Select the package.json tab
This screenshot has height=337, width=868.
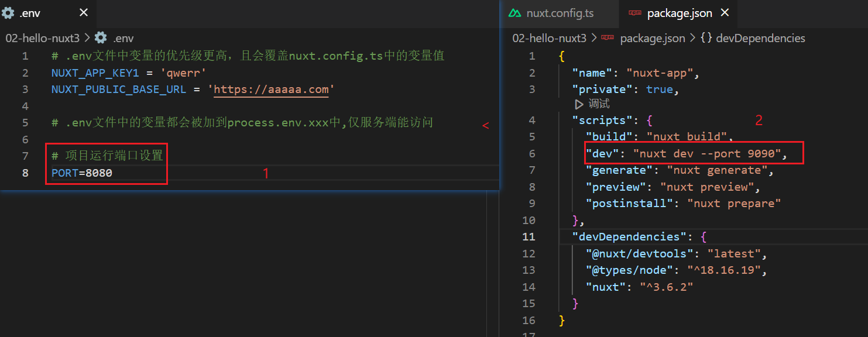(x=679, y=12)
